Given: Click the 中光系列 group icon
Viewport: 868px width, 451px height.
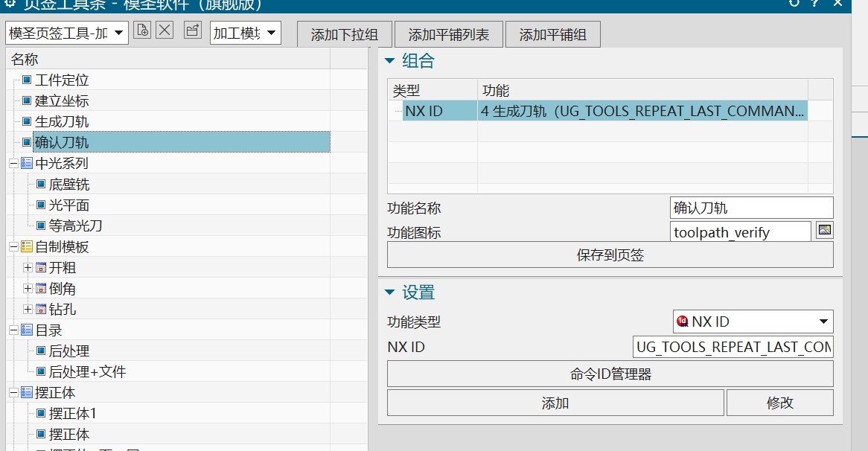Looking at the screenshot, I should click(x=27, y=163).
